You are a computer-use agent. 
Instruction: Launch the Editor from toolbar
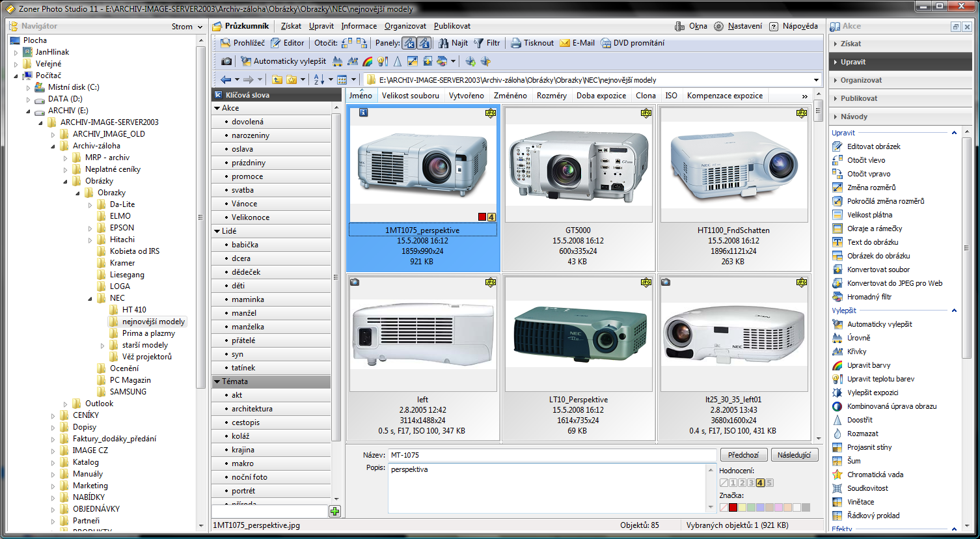tap(288, 43)
